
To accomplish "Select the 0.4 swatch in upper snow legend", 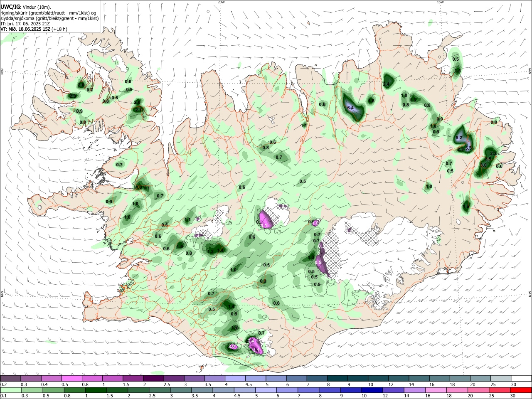I will point(52,379).
